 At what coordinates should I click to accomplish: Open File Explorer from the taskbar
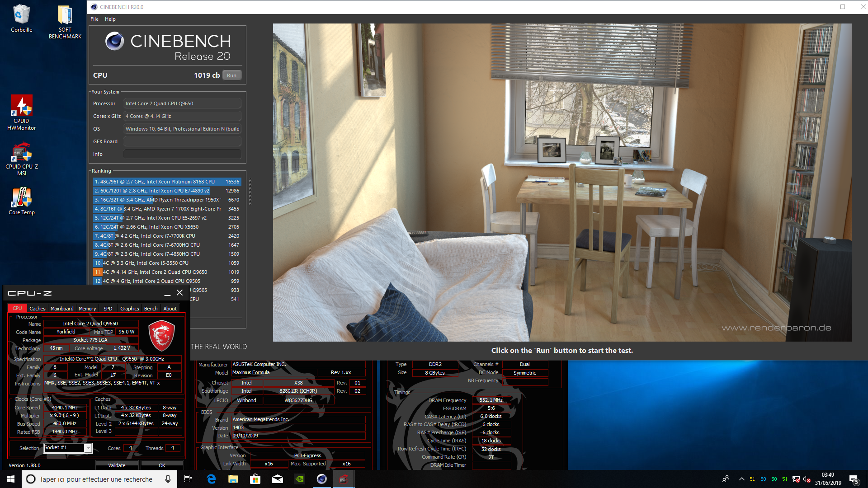click(x=233, y=479)
